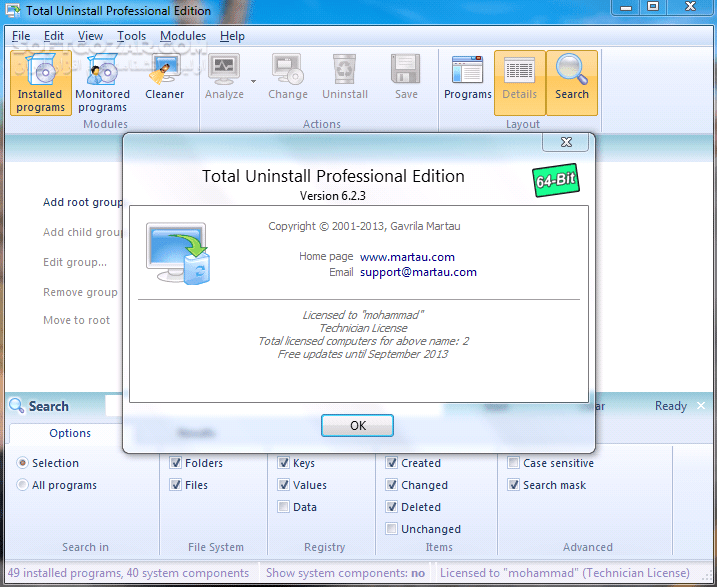This screenshot has height=587, width=717.
Task: Enable the Data checkbox
Action: 284,507
